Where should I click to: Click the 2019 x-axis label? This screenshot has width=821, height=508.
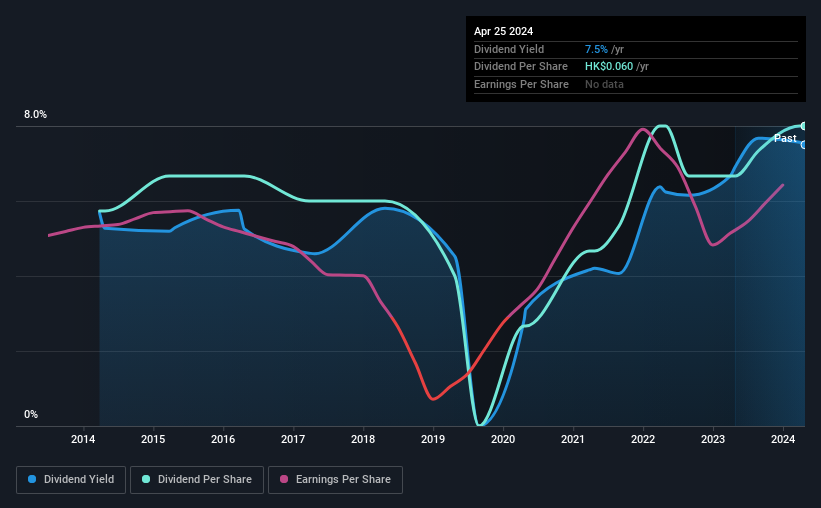[x=433, y=439]
